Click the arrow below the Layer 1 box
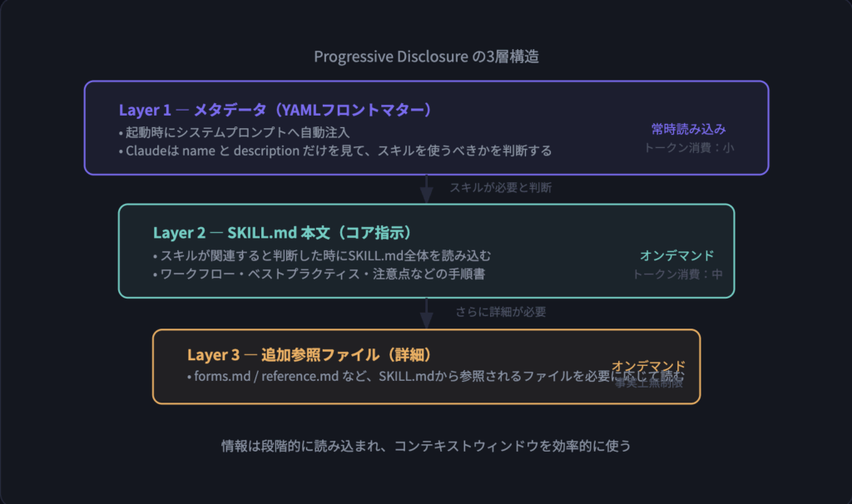852x504 pixels. (x=426, y=189)
